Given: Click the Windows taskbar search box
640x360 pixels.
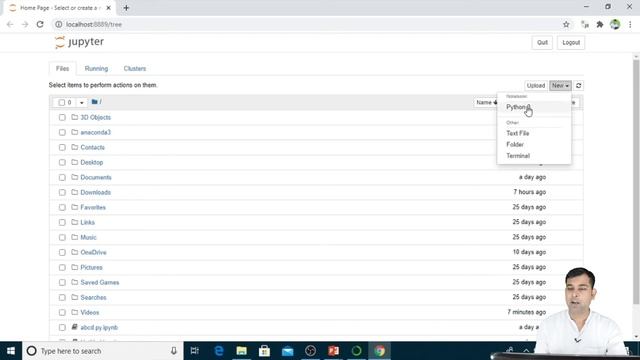Looking at the screenshot, I should pyautogui.click(x=102, y=351).
